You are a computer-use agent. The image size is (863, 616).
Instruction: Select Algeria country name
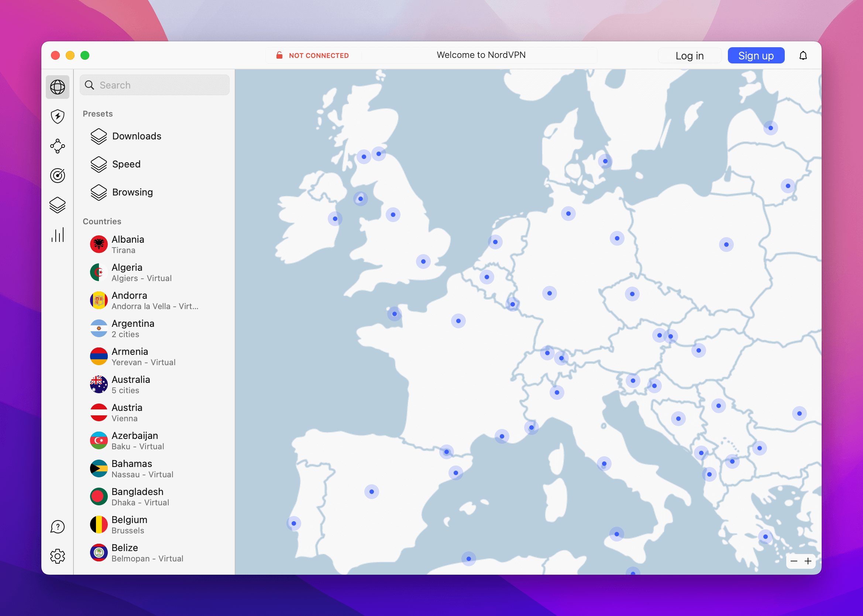[x=127, y=267]
